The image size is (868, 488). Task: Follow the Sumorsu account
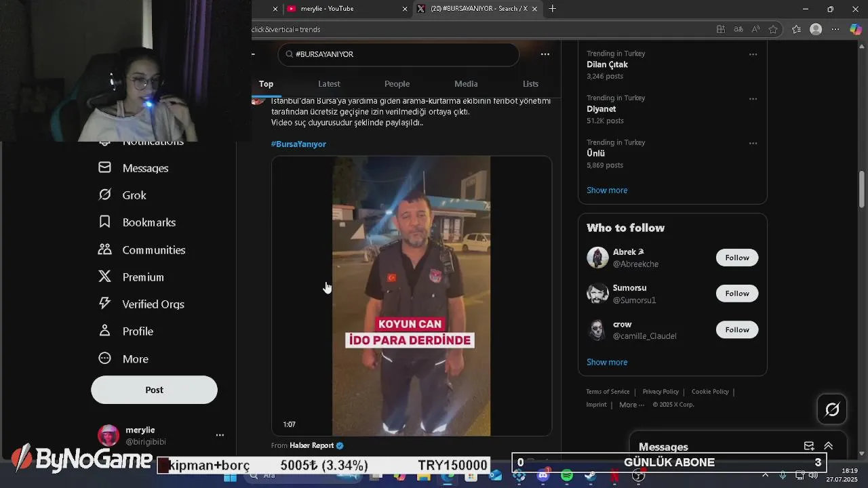[737, 293]
